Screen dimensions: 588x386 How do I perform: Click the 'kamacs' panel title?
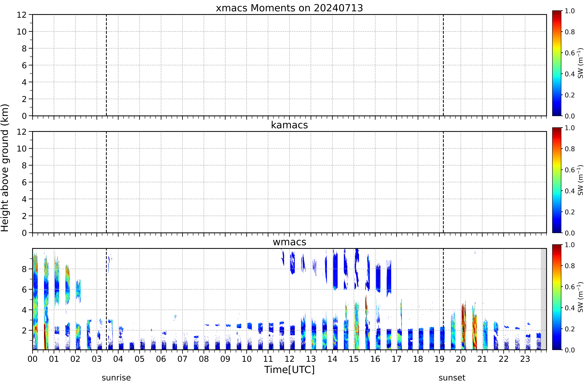(289, 125)
